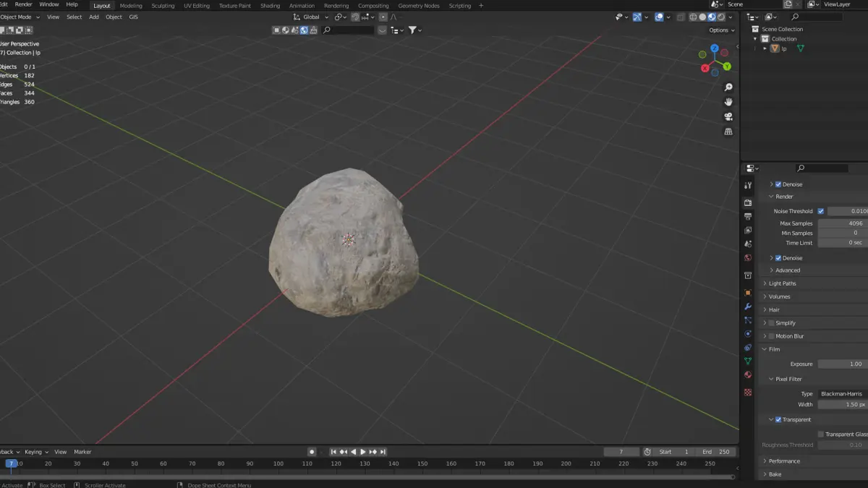
Task: Click the timeline play forward button
Action: click(362, 452)
